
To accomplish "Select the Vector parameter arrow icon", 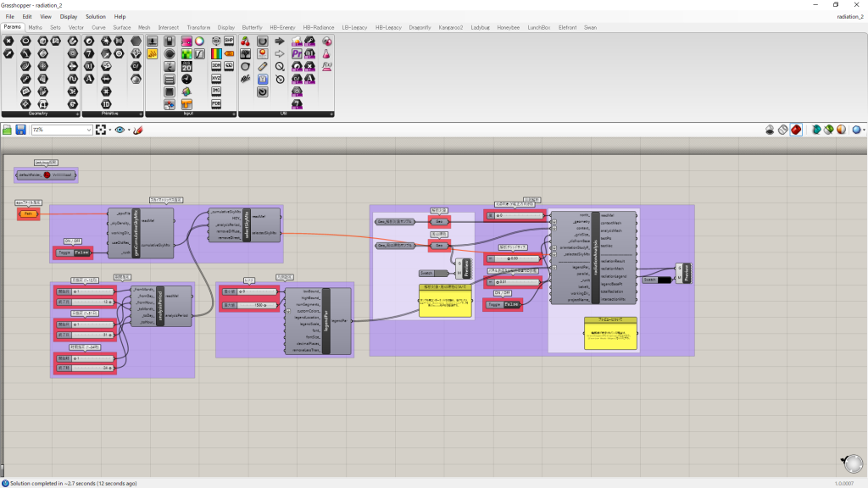I will pyautogui.click(x=8, y=53).
